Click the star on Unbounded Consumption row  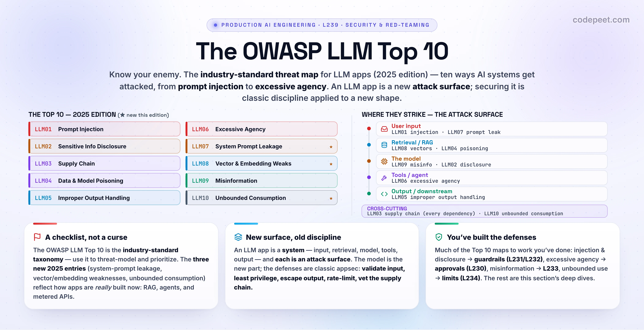click(331, 198)
